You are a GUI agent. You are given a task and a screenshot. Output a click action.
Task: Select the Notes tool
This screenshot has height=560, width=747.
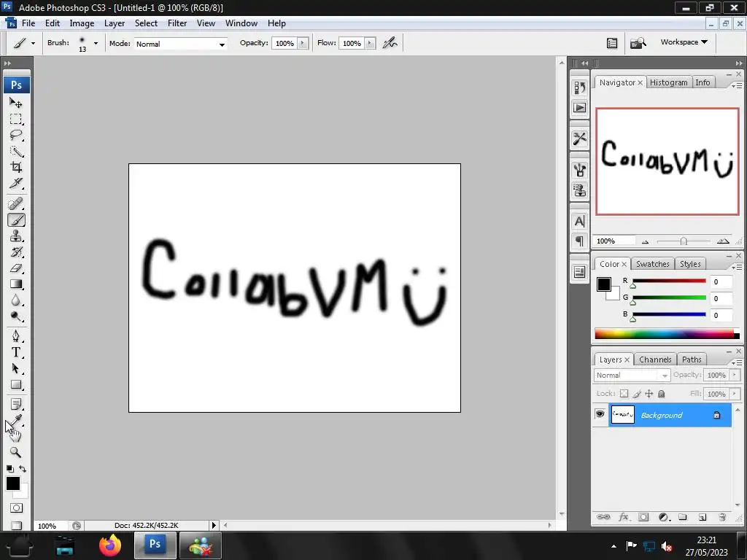(16, 405)
